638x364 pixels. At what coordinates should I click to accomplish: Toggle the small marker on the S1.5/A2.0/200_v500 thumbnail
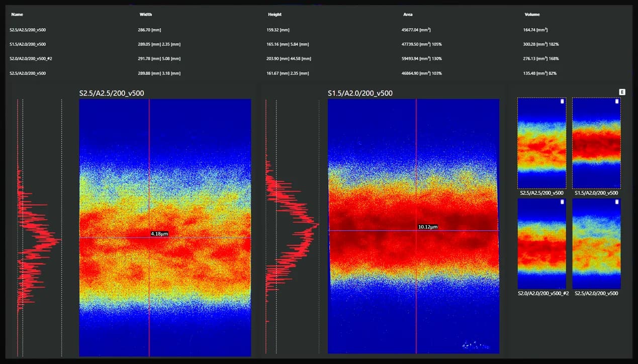pos(617,102)
